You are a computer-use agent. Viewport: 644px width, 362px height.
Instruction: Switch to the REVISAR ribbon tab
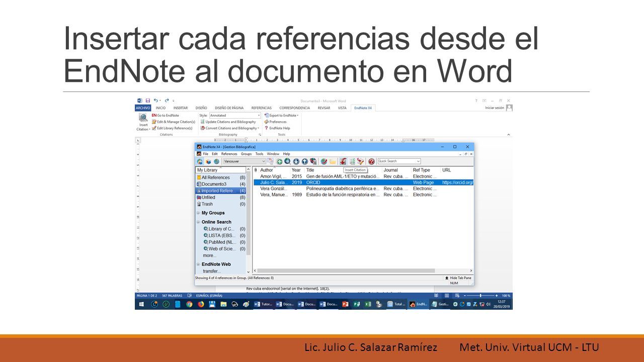[324, 108]
